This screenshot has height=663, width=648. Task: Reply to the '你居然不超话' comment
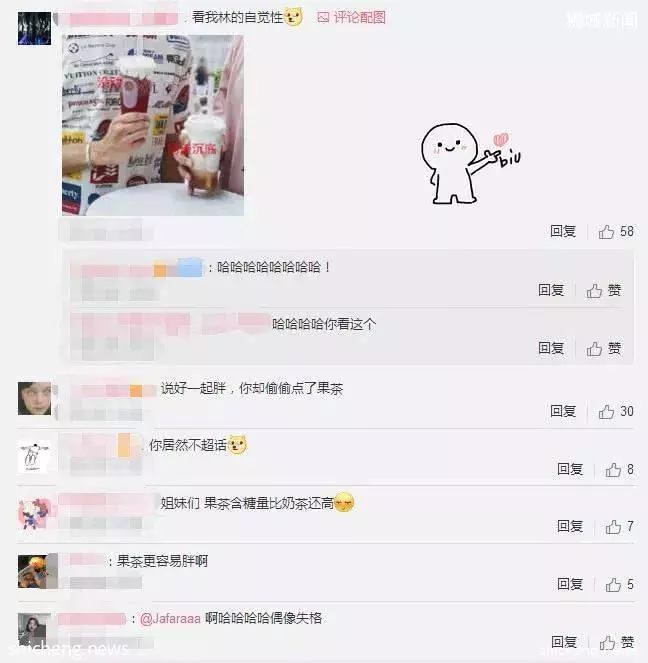570,469
